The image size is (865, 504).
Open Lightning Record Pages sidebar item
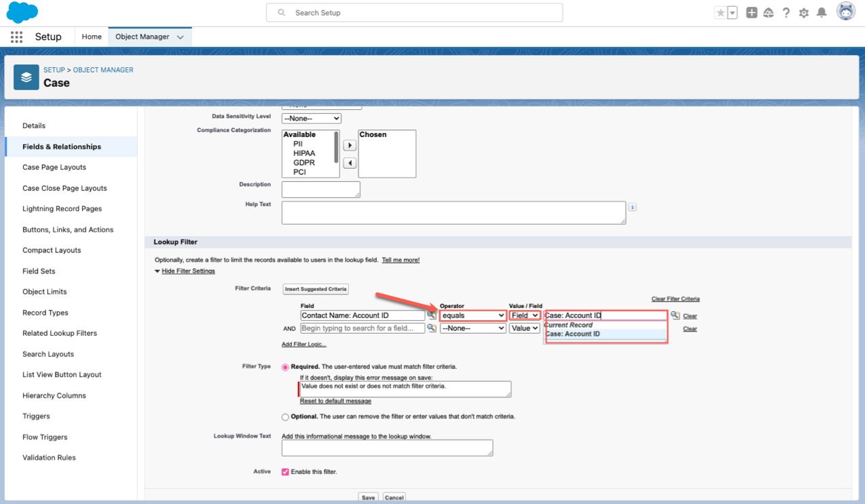(x=62, y=209)
